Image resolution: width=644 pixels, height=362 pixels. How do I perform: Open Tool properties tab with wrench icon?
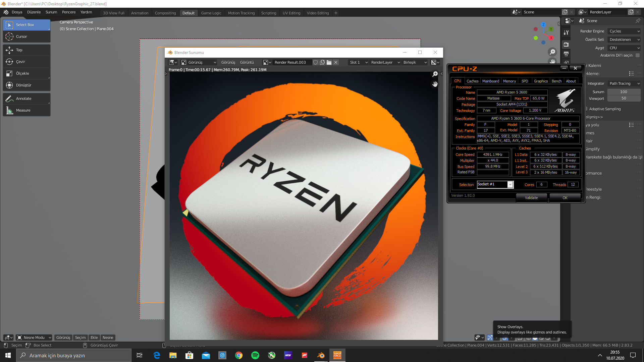click(566, 33)
